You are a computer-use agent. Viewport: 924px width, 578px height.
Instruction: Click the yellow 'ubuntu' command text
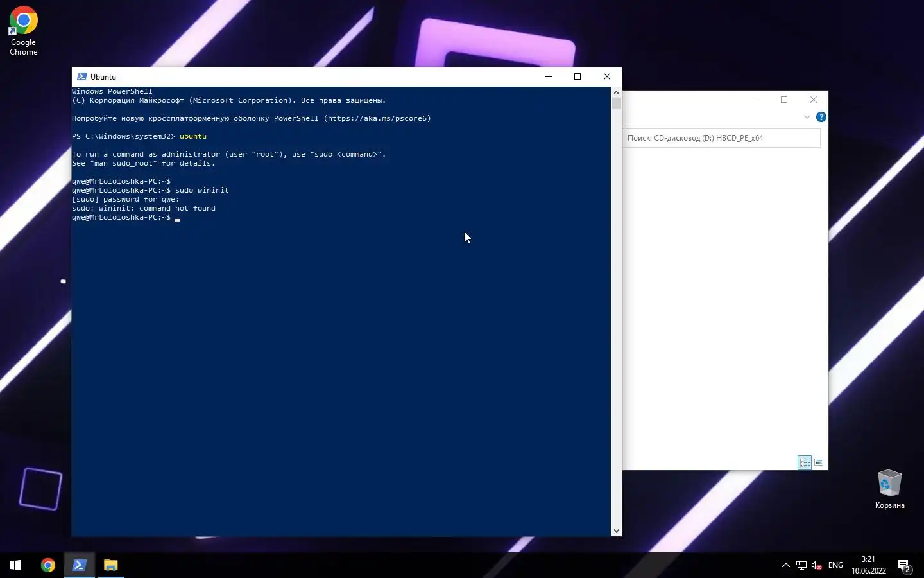pyautogui.click(x=193, y=136)
